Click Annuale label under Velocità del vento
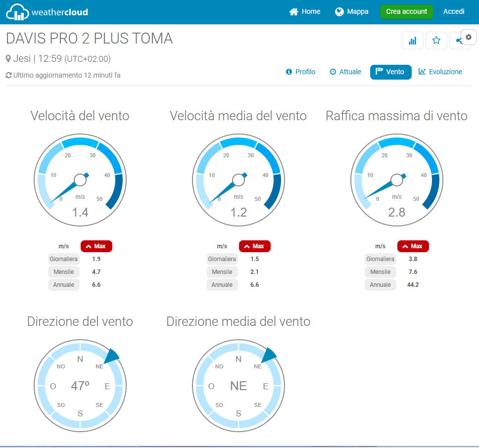This screenshot has height=448, width=479. pos(63,284)
